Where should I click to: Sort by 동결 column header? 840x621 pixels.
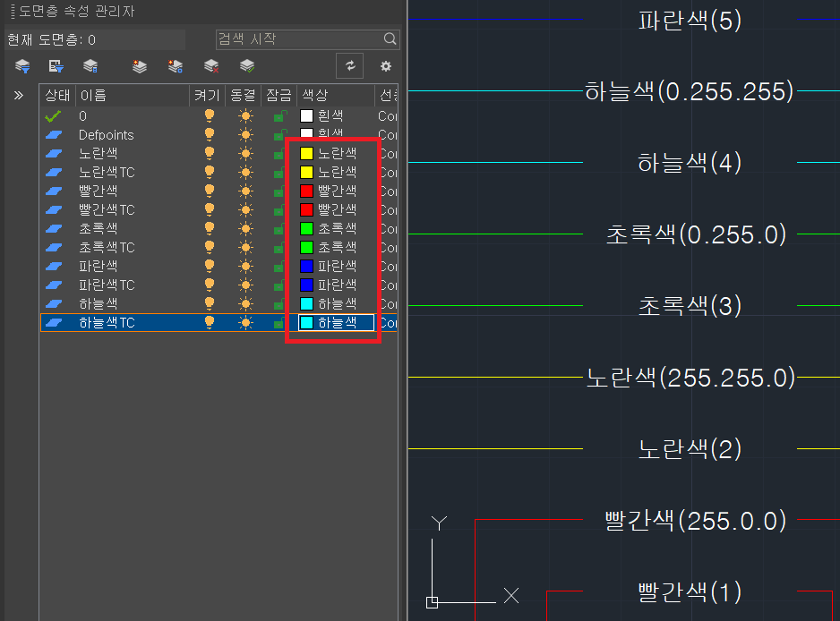coord(244,95)
